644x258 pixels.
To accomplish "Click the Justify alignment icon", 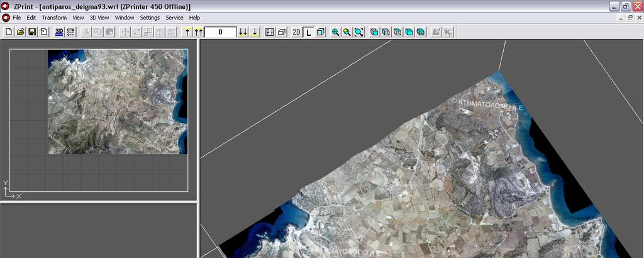I will click(171, 32).
